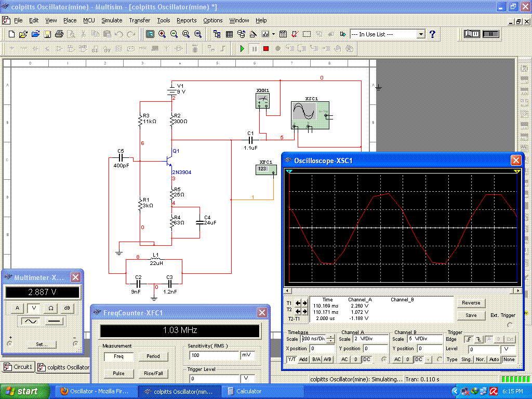This screenshot has width=532, height=399.
Task: Click the Toggle Full Screen icon
Action: [x=150, y=34]
